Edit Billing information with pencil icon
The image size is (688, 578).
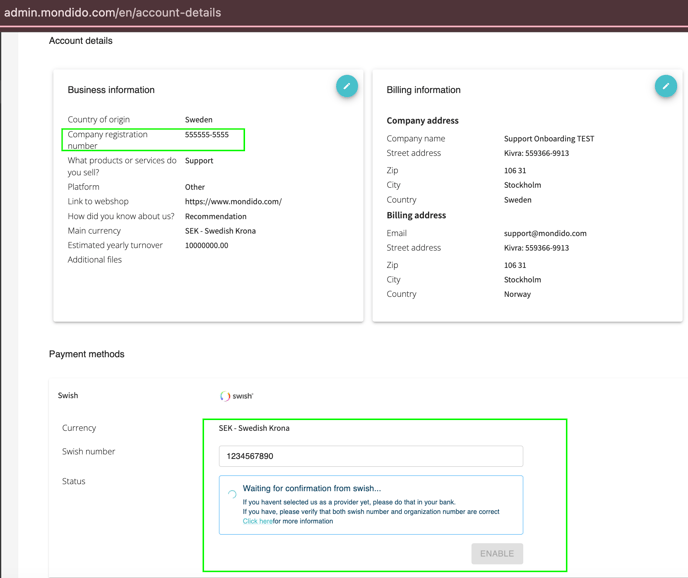[666, 86]
